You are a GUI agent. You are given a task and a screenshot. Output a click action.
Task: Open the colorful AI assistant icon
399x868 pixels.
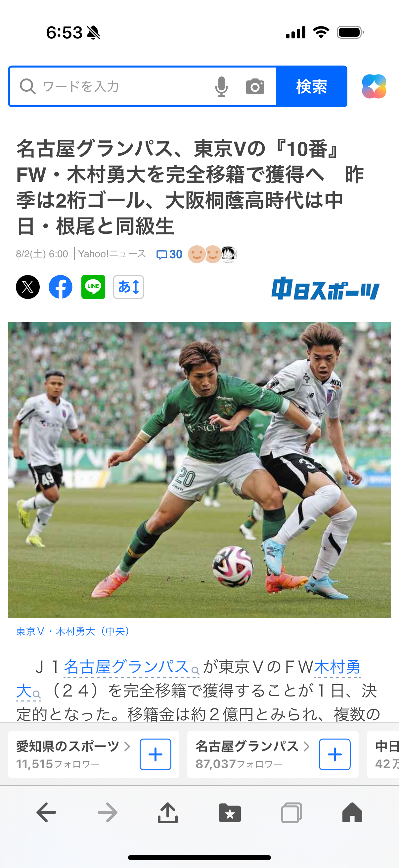point(374,86)
